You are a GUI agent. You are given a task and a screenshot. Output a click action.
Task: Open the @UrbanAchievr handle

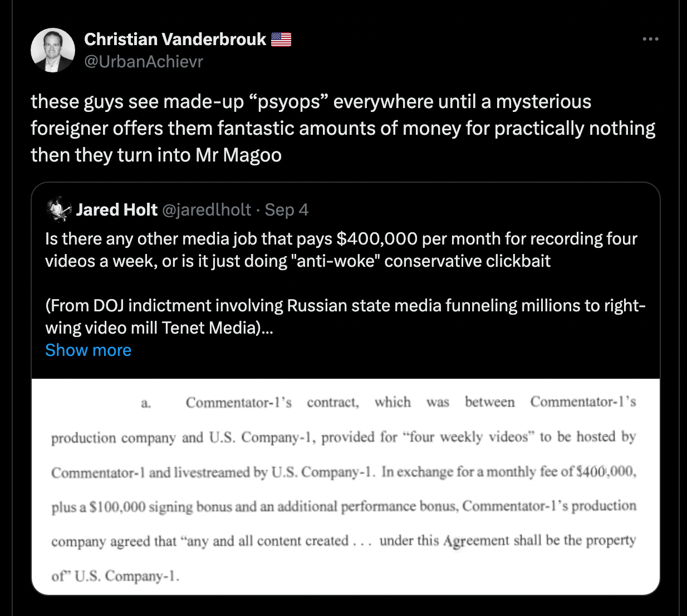click(x=144, y=61)
